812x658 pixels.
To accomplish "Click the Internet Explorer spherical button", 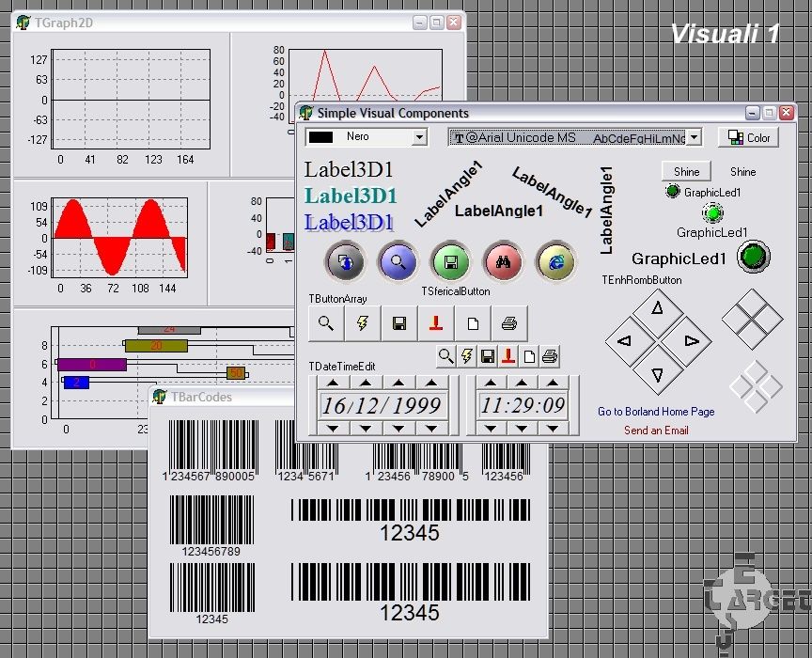I will 555,261.
